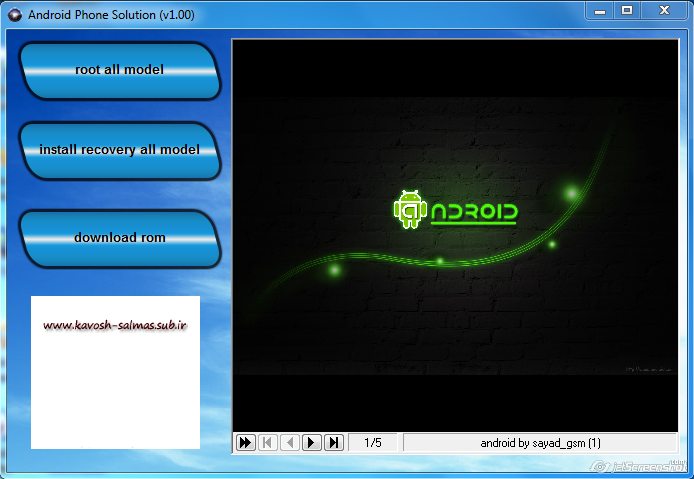Open the www.kavosh-salmas.sub.ir link
694x479 pixels.
pos(115,326)
